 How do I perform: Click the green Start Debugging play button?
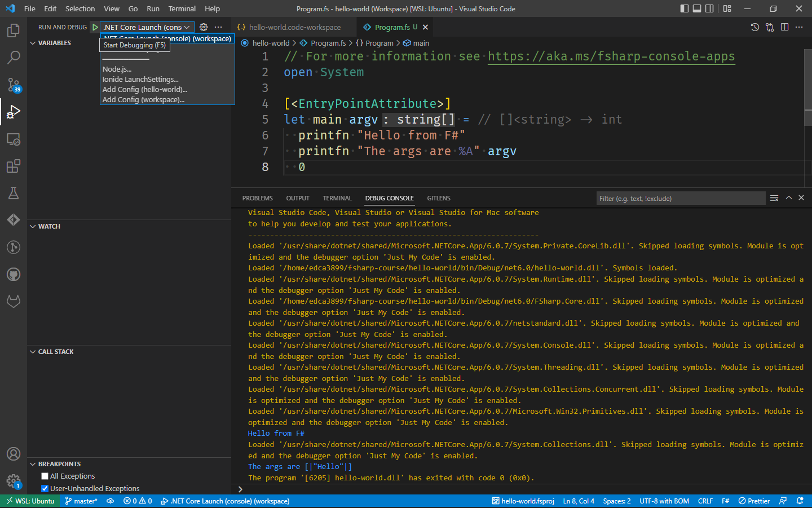(x=95, y=27)
